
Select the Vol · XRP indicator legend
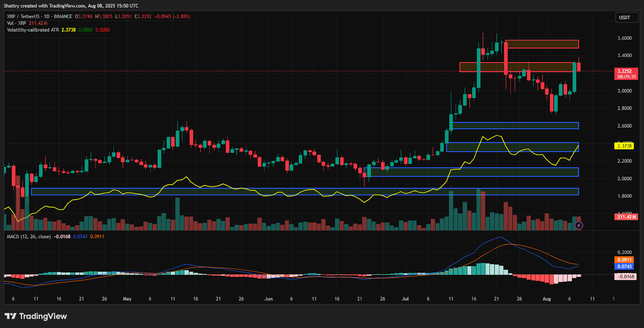point(16,23)
